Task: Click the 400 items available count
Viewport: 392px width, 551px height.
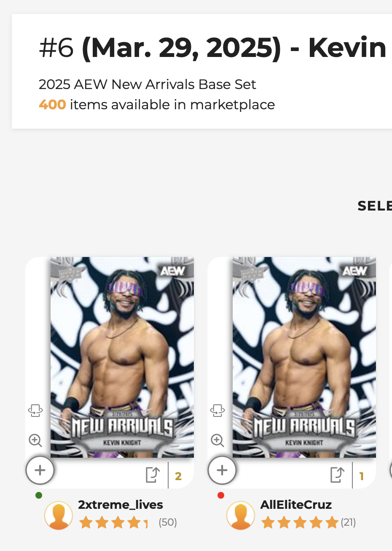Action: (x=52, y=105)
